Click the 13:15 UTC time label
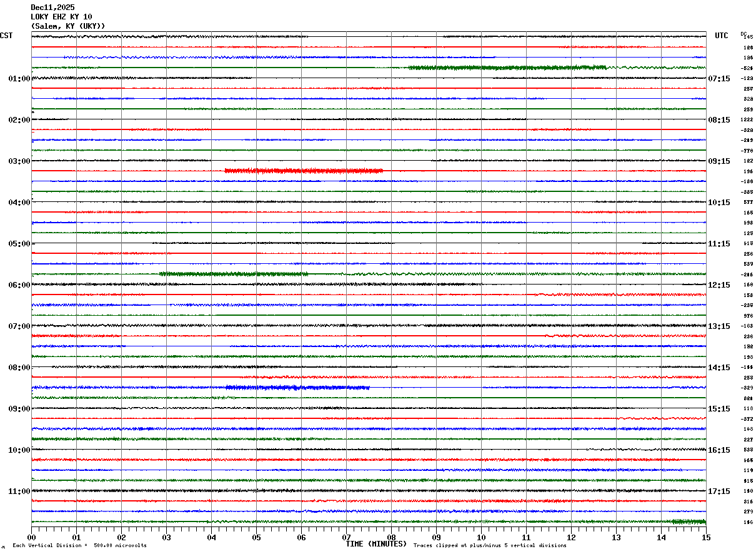 (719, 326)
